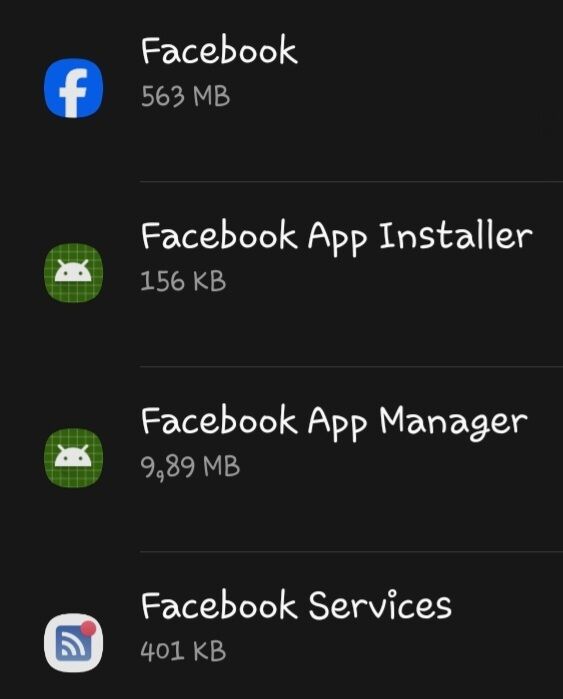
Task: Tap the Android icon beside Facebook App Manager
Action: coord(74,458)
